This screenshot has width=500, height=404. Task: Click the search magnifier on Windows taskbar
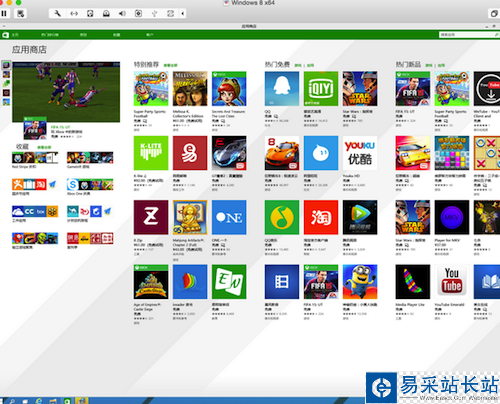(x=12, y=401)
